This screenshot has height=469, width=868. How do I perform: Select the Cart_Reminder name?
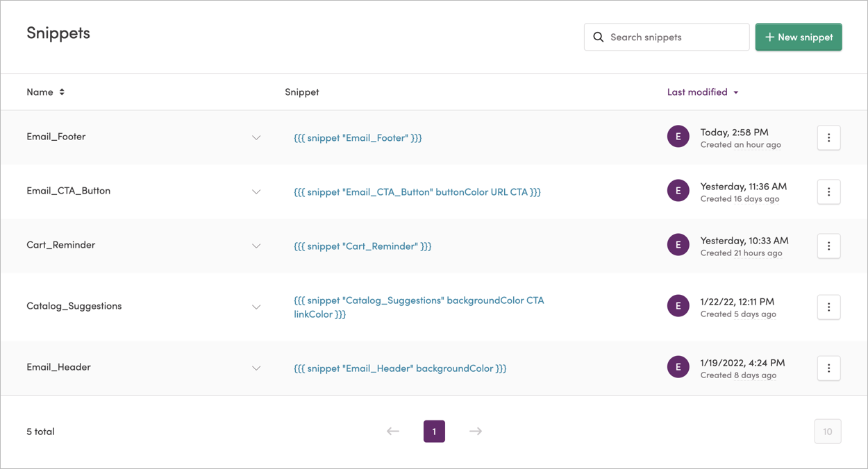point(61,245)
